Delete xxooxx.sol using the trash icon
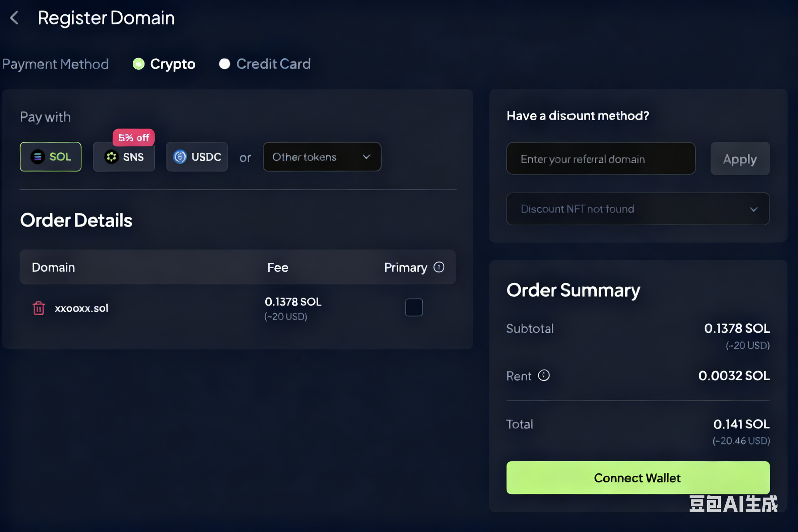Screen dimensions: 798x532 click(x=39, y=308)
